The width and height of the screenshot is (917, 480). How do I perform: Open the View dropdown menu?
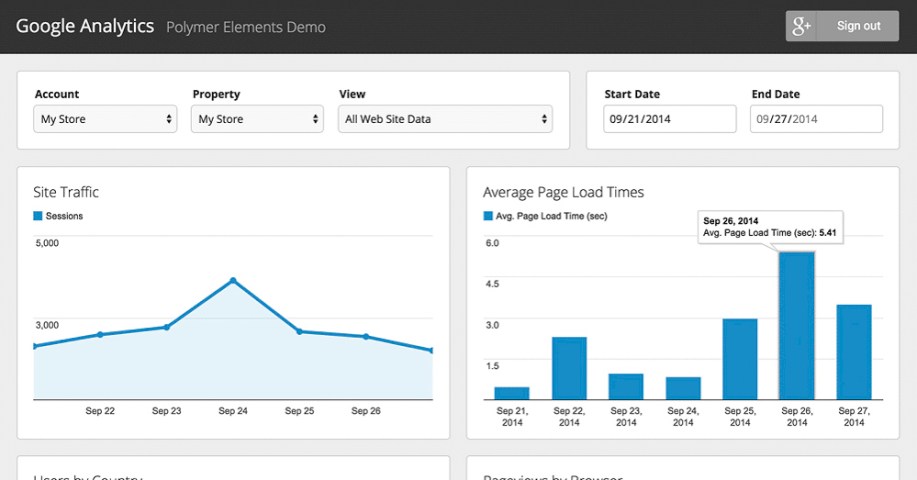click(x=445, y=120)
